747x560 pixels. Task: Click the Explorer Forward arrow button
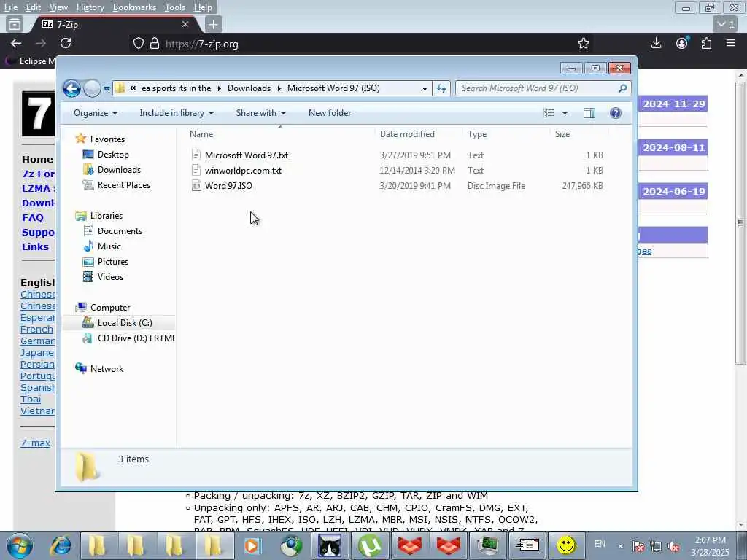[91, 88]
